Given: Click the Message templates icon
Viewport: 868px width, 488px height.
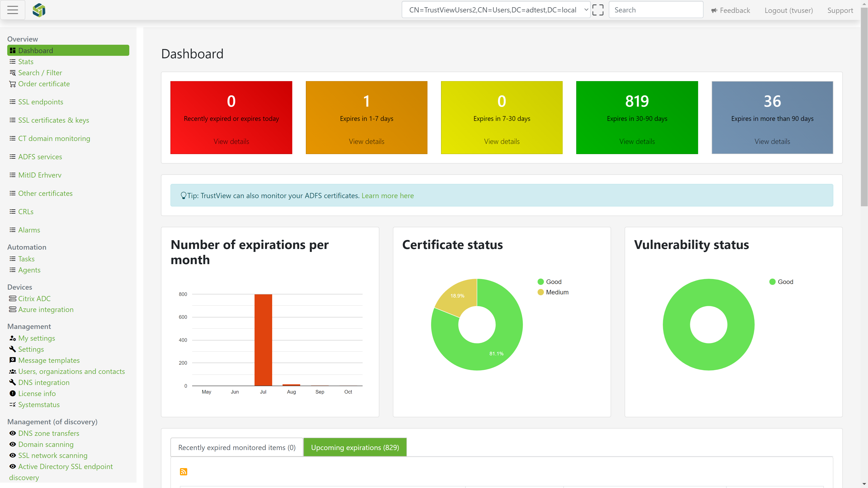Looking at the screenshot, I should pos(13,360).
